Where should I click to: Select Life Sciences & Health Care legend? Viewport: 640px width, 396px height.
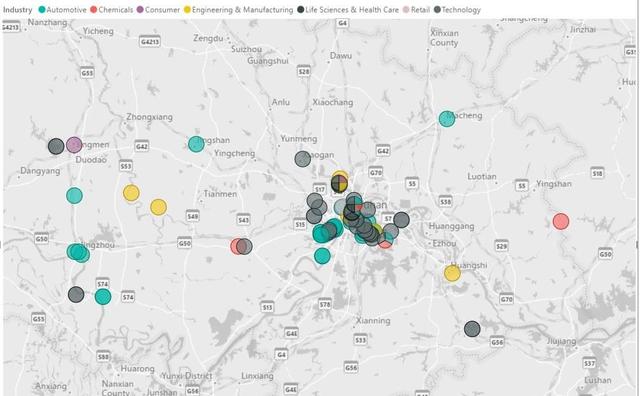[348, 10]
